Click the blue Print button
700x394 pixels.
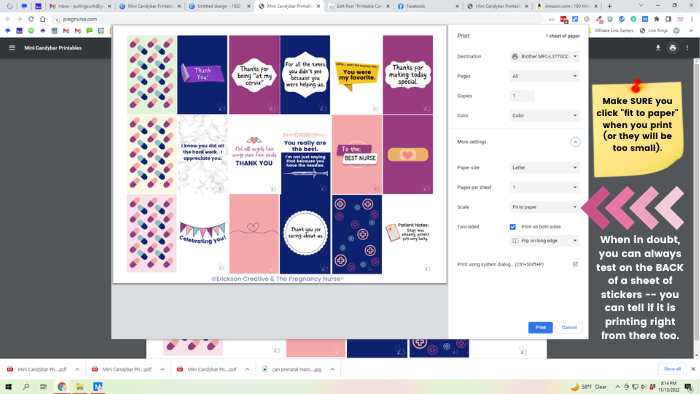click(540, 328)
